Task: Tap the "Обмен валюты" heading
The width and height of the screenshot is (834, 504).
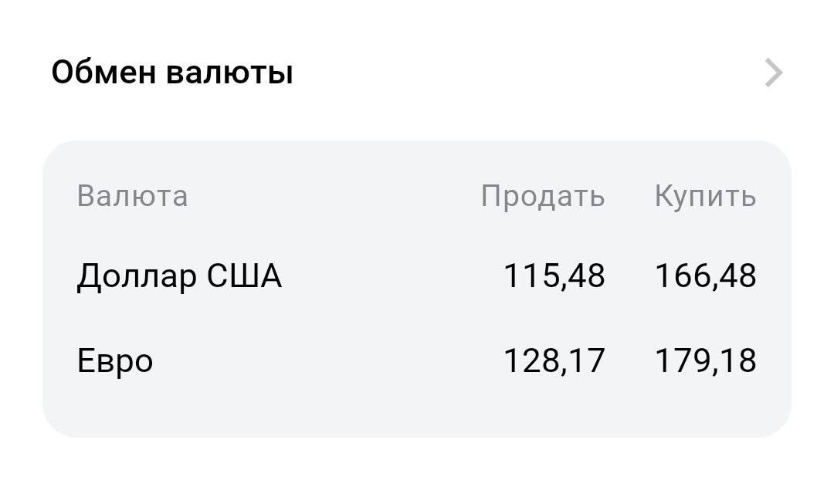Action: click(172, 73)
